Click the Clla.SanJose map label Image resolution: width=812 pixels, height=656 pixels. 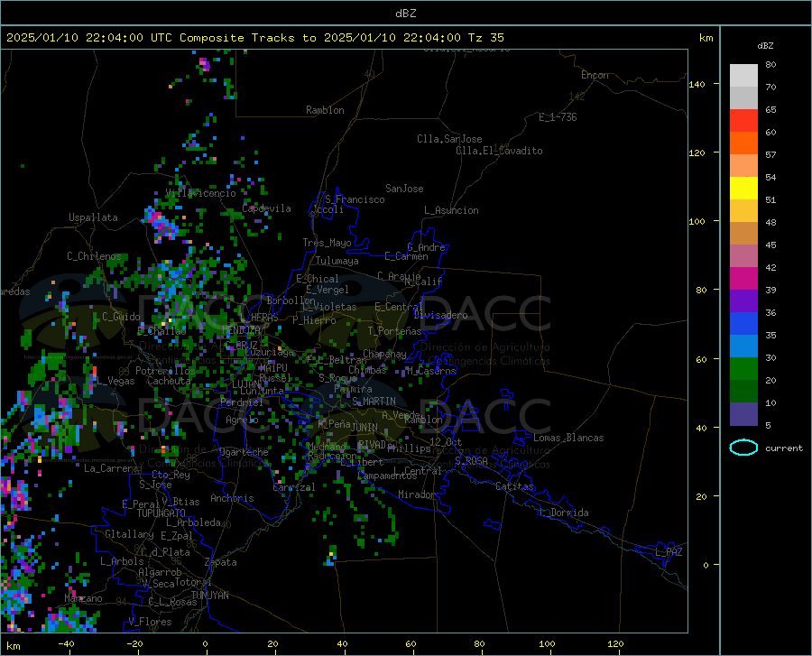449,139
